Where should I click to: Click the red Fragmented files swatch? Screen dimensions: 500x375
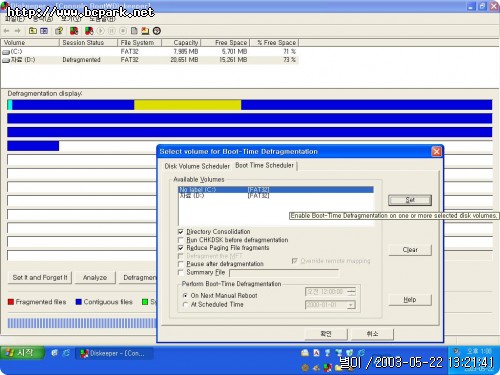coord(11,302)
